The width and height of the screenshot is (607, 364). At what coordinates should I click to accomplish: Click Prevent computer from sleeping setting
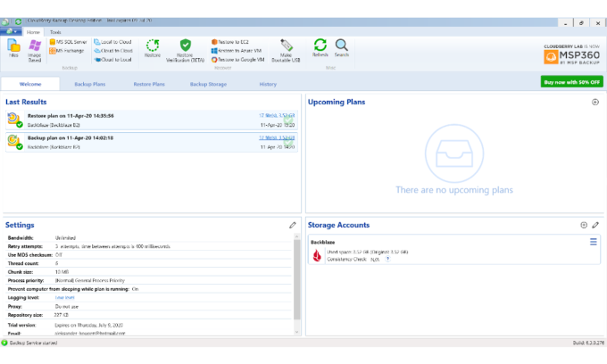pos(149,289)
